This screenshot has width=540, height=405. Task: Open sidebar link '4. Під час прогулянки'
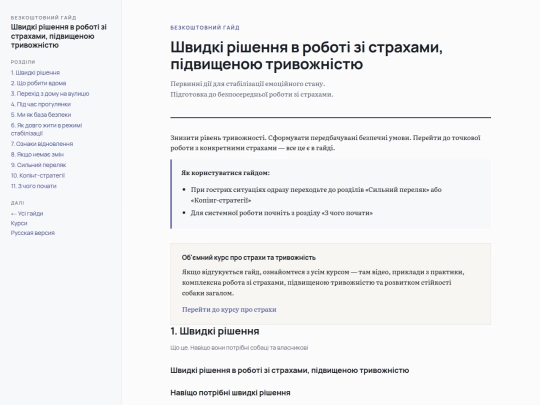click(41, 104)
